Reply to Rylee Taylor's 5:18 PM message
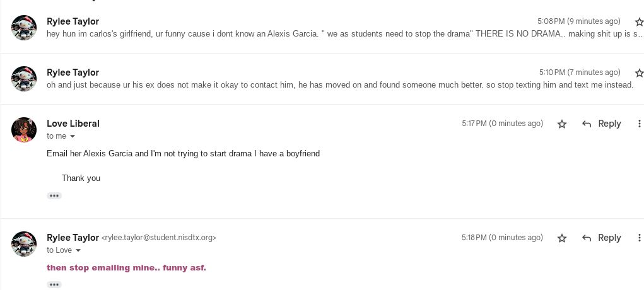The height and width of the screenshot is (290, 644). point(602,238)
